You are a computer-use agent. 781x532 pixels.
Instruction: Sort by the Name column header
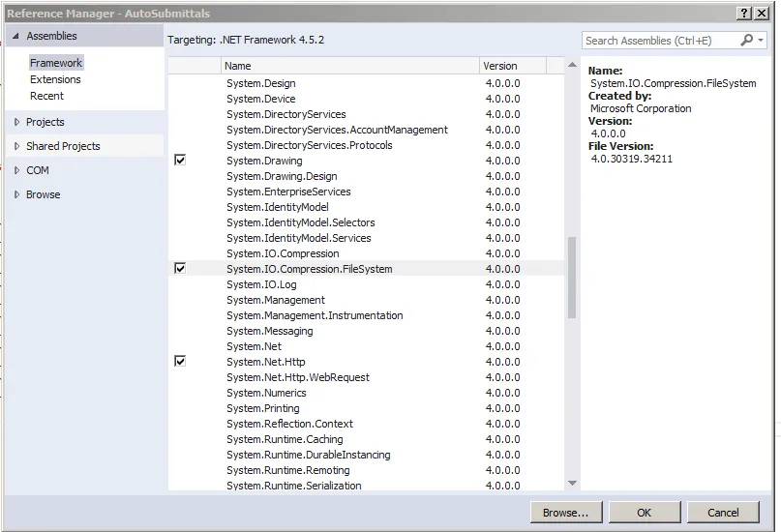pyautogui.click(x=350, y=66)
